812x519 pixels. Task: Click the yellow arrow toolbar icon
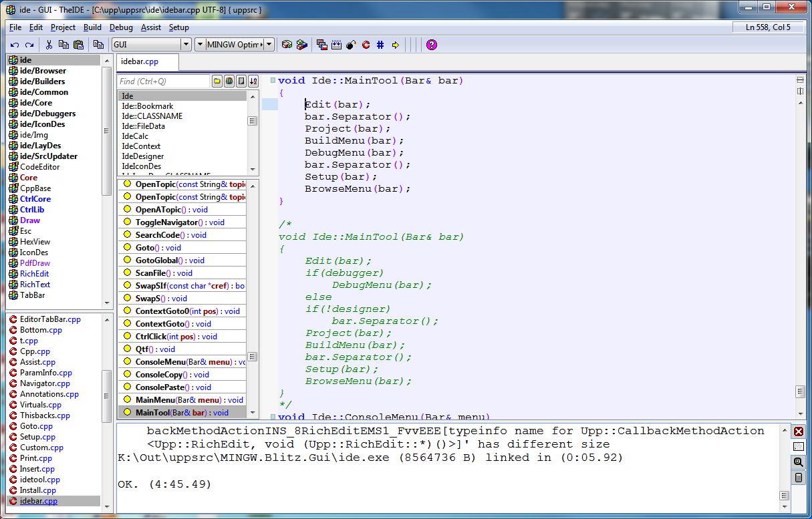point(395,45)
